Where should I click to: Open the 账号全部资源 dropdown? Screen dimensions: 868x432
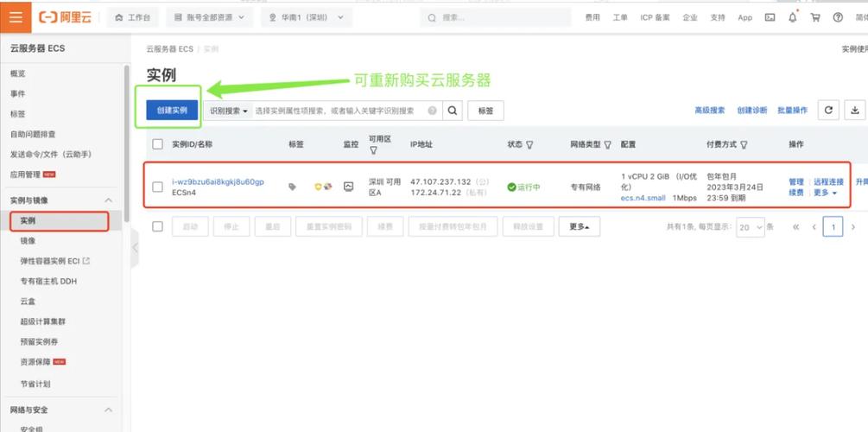(209, 18)
